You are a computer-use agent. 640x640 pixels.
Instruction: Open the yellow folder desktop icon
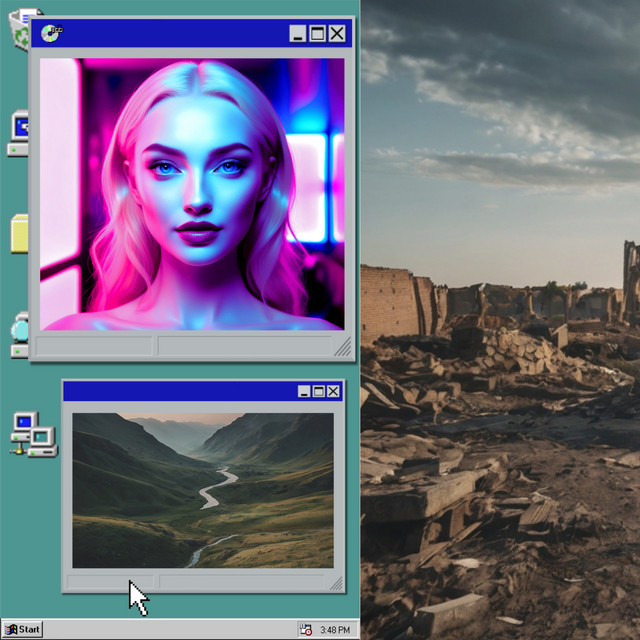point(19,233)
